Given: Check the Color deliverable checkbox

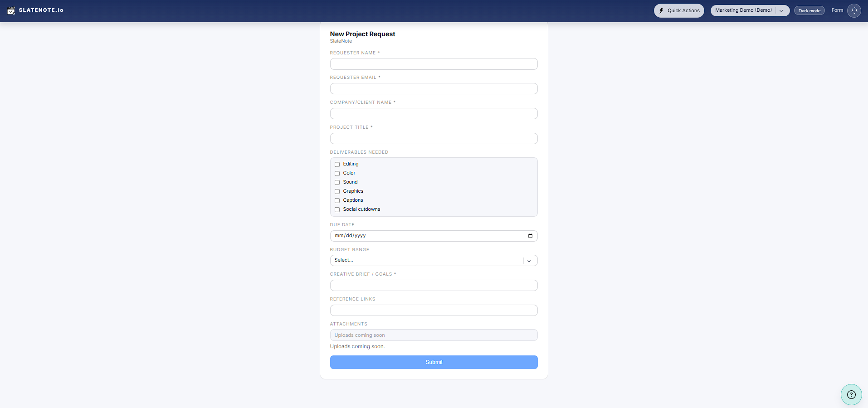Looking at the screenshot, I should 337,173.
